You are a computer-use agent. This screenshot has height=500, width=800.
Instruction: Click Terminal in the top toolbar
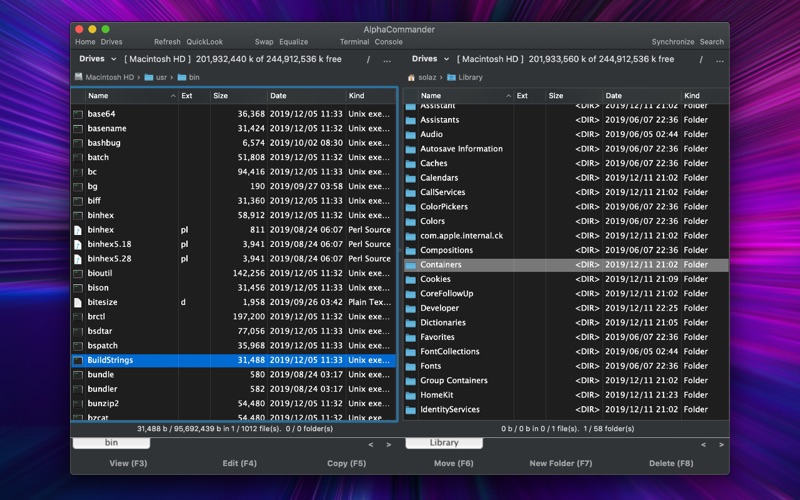point(354,42)
